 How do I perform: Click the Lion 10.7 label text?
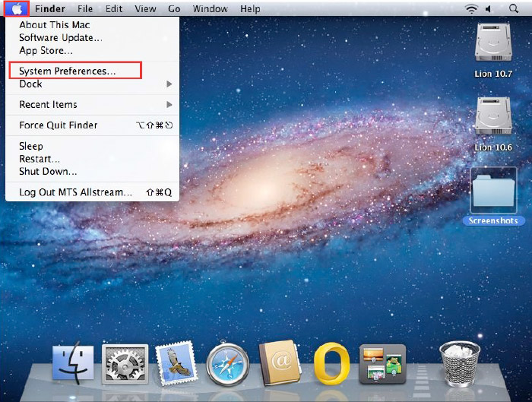tap(493, 74)
